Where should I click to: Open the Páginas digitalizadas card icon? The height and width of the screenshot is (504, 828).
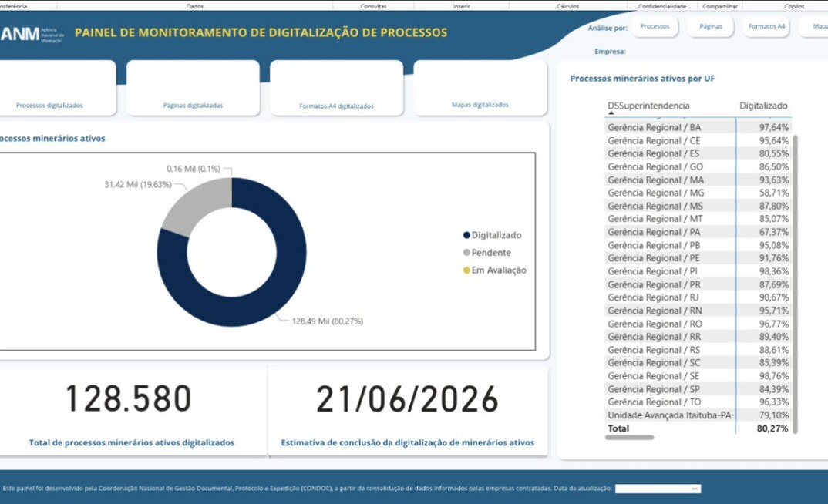pyautogui.click(x=192, y=85)
